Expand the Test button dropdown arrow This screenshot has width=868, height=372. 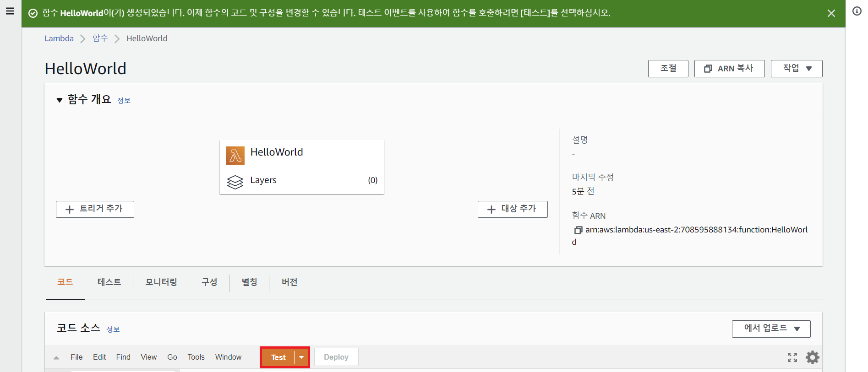click(x=301, y=357)
